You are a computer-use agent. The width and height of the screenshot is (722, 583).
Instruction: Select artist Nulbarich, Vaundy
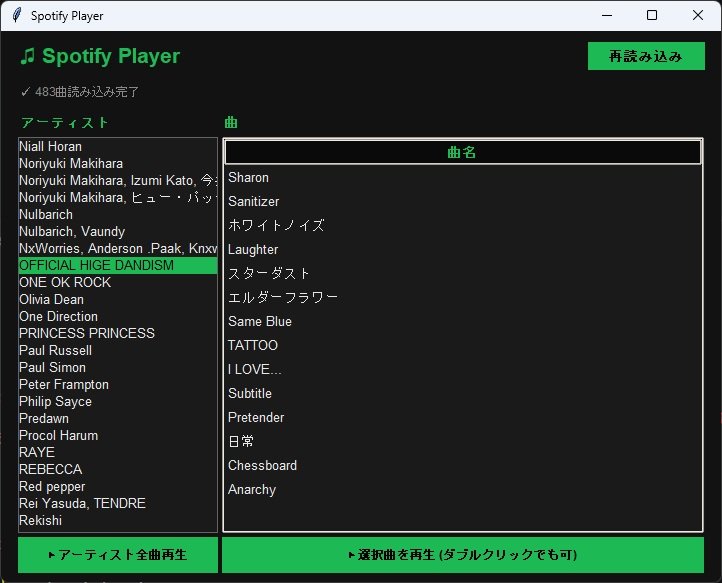(x=118, y=232)
